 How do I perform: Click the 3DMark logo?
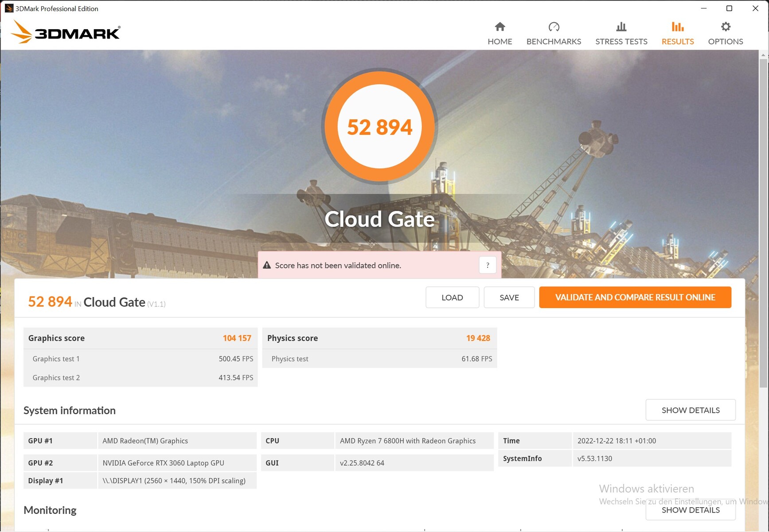coord(66,32)
